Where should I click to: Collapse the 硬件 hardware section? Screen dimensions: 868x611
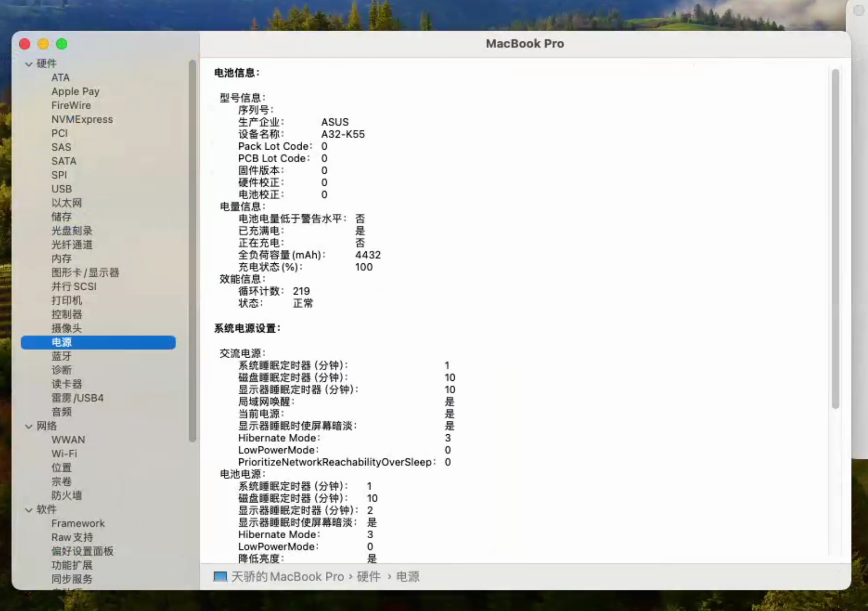click(x=29, y=64)
